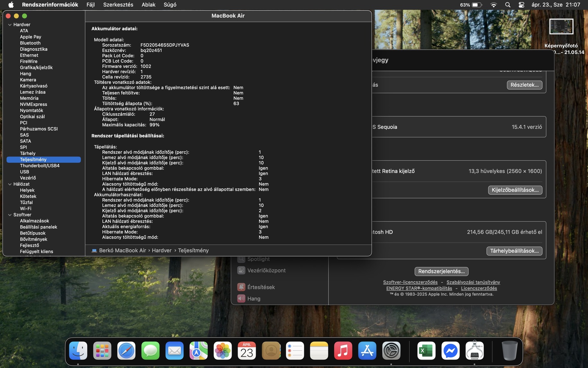Open the Képernyőfotó thumbnail on the desktop

click(x=561, y=26)
